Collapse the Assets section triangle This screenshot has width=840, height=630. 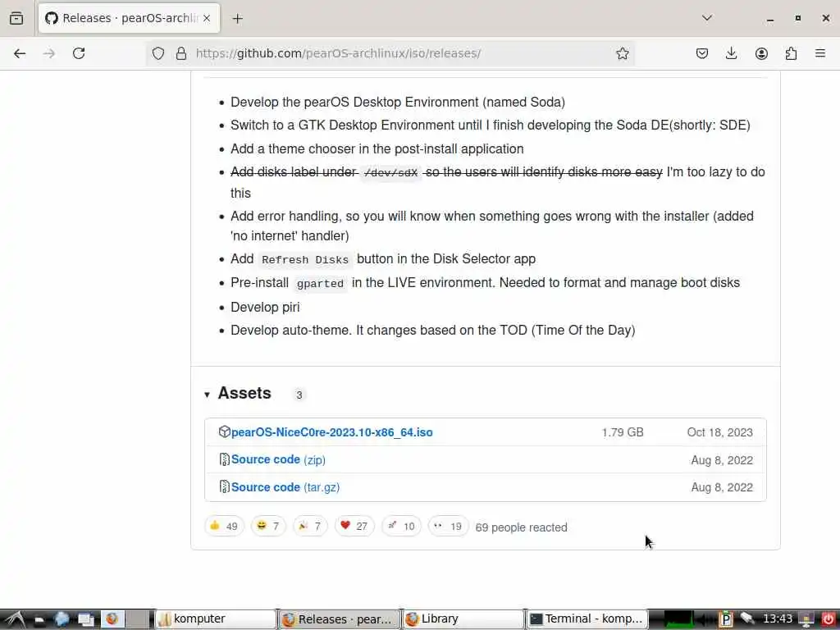tap(207, 395)
